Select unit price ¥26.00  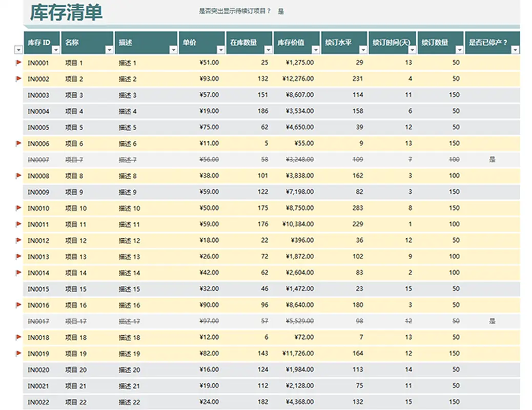209,256
